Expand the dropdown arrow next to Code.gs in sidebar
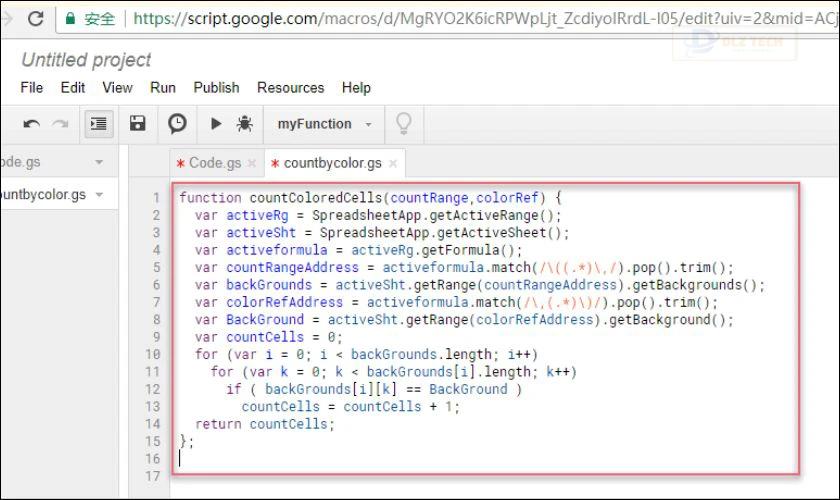Viewport: 840px width, 500px height. pos(99,162)
